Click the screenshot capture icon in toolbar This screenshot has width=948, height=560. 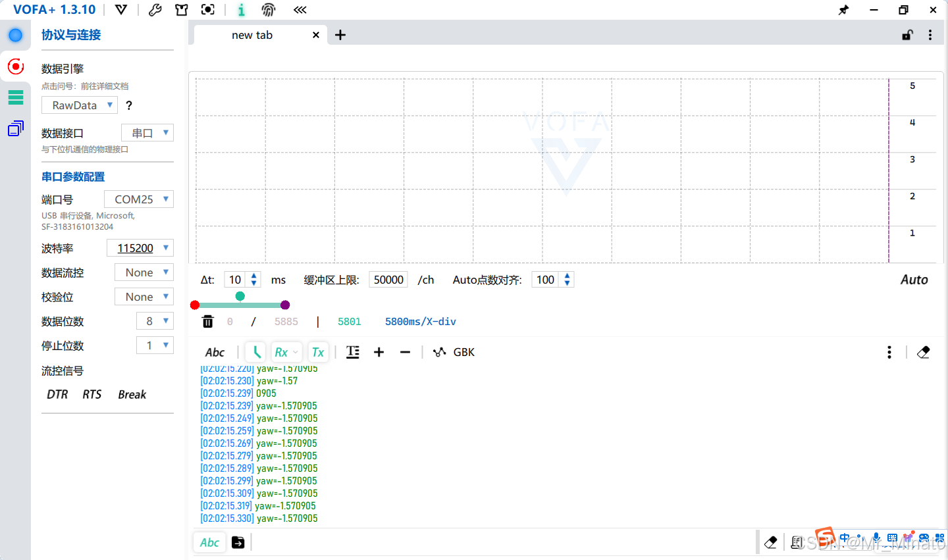(207, 10)
